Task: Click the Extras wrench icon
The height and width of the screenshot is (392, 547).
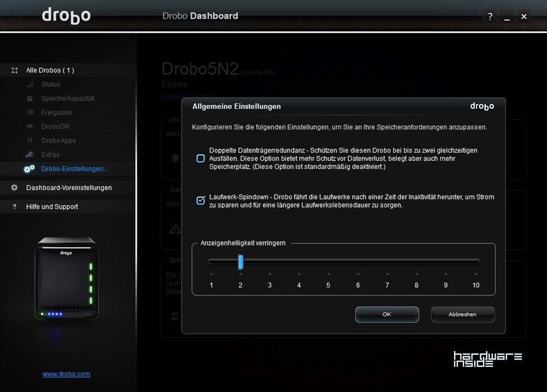Action: pos(30,155)
